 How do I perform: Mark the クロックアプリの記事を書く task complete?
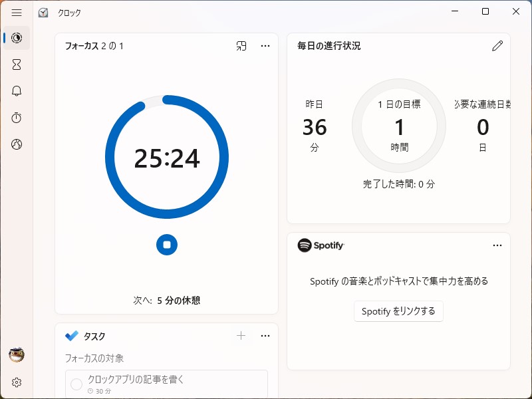click(75, 382)
